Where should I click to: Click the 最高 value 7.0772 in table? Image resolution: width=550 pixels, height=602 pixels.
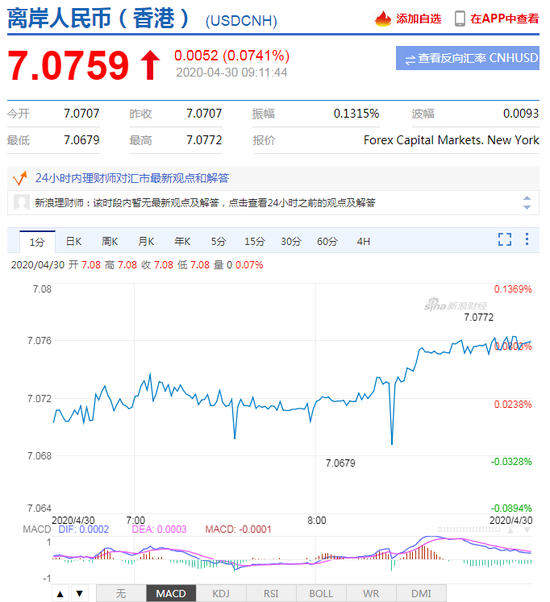204,140
